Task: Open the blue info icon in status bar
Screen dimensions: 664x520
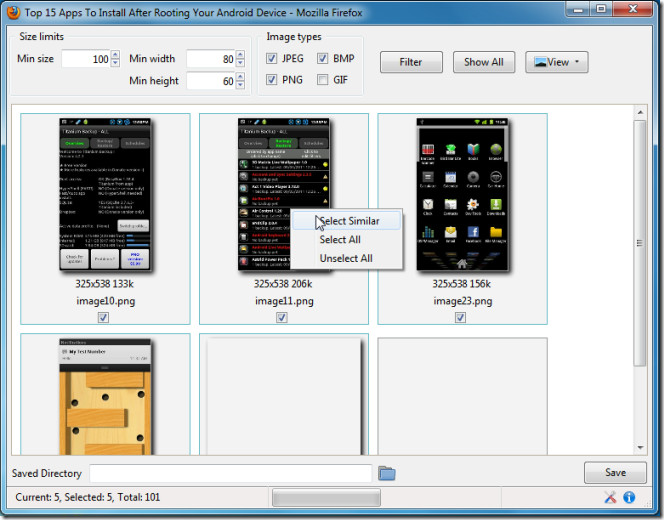Action: [x=629, y=497]
